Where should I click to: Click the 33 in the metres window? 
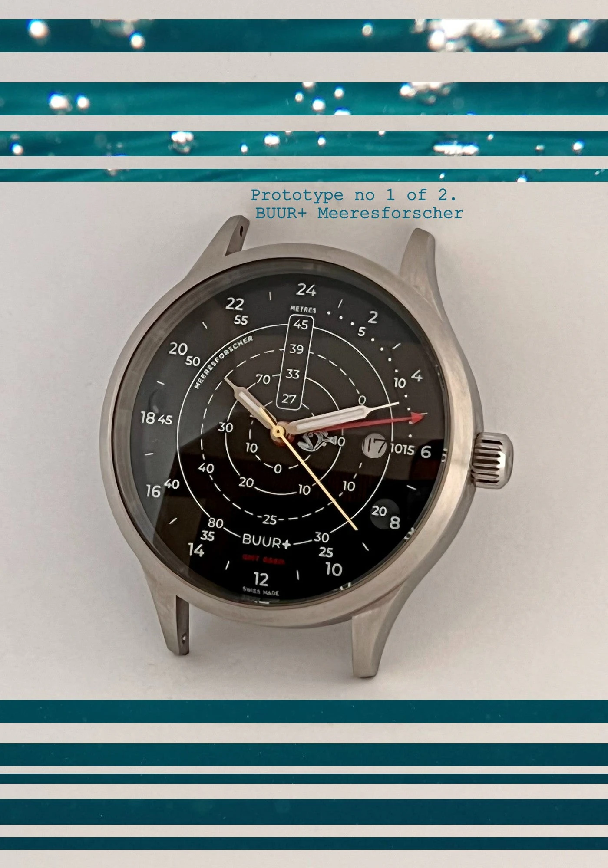point(293,374)
